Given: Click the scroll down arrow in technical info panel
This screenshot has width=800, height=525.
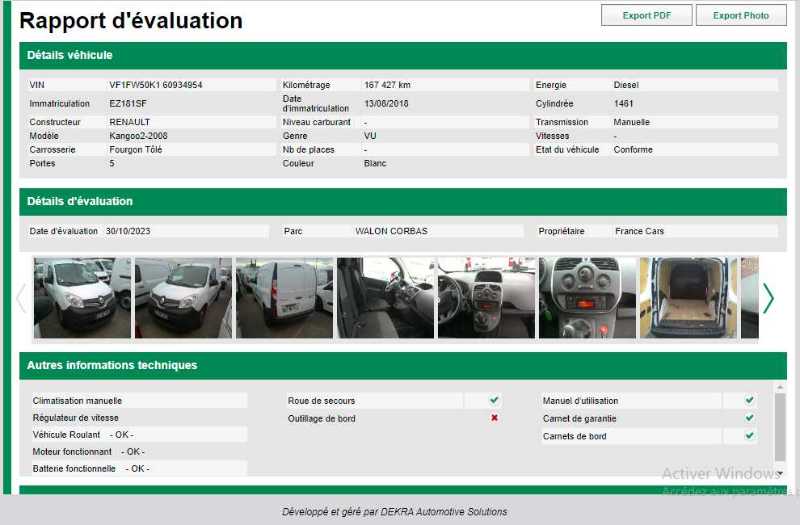Looking at the screenshot, I should pyautogui.click(x=780, y=472).
